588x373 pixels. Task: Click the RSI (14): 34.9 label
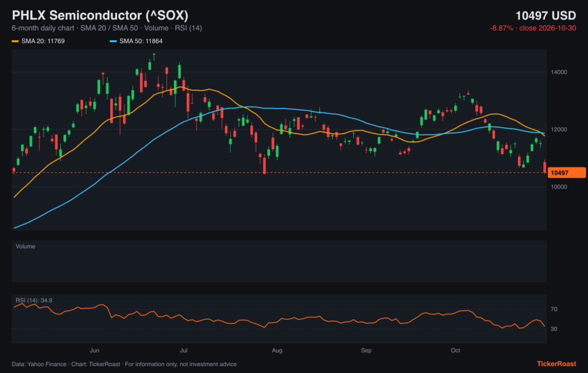(x=34, y=301)
